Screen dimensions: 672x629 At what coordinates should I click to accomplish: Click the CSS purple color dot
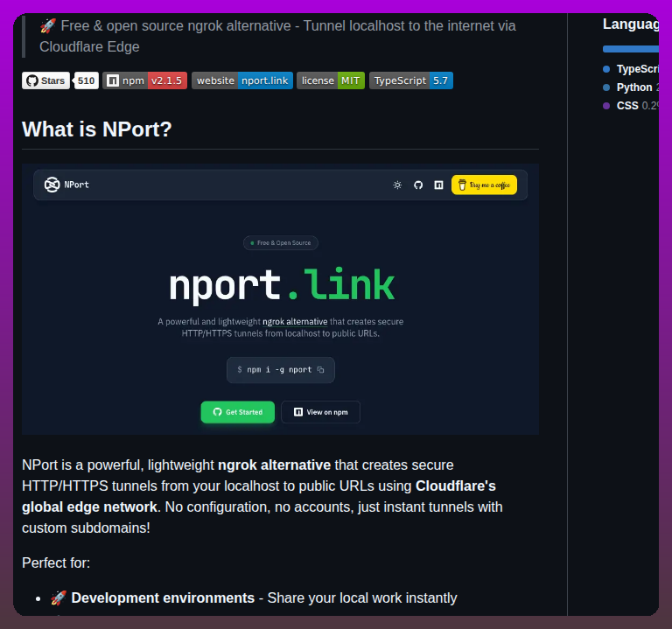(606, 106)
